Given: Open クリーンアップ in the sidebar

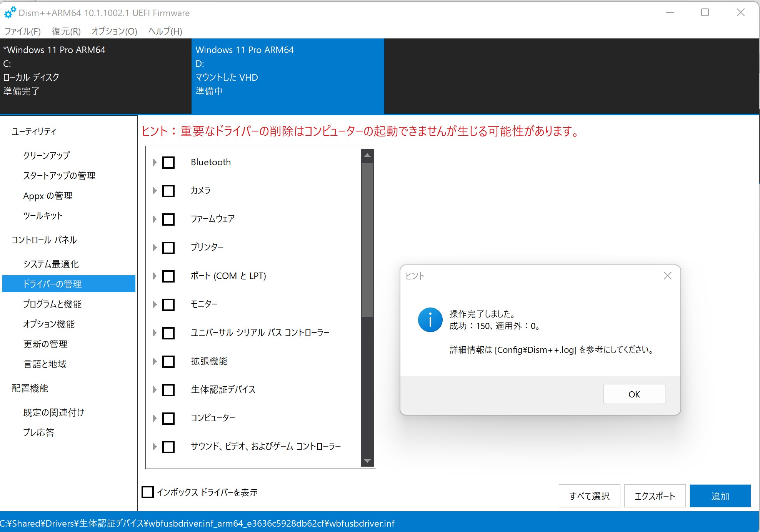Looking at the screenshot, I should click(x=47, y=155).
